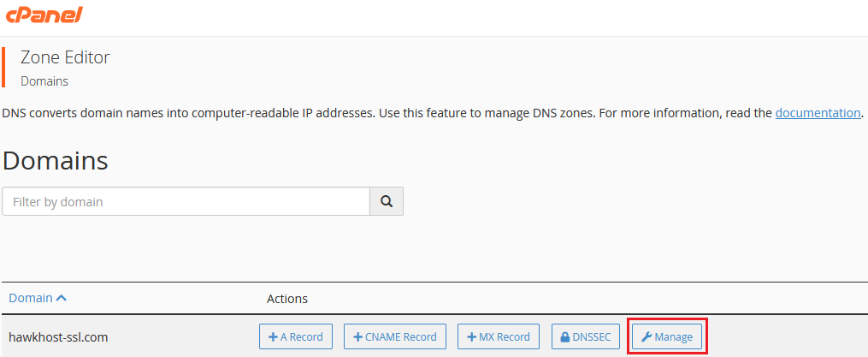Click the magnifying glass search icon
Viewport: 868px width, 357px height.
click(387, 202)
